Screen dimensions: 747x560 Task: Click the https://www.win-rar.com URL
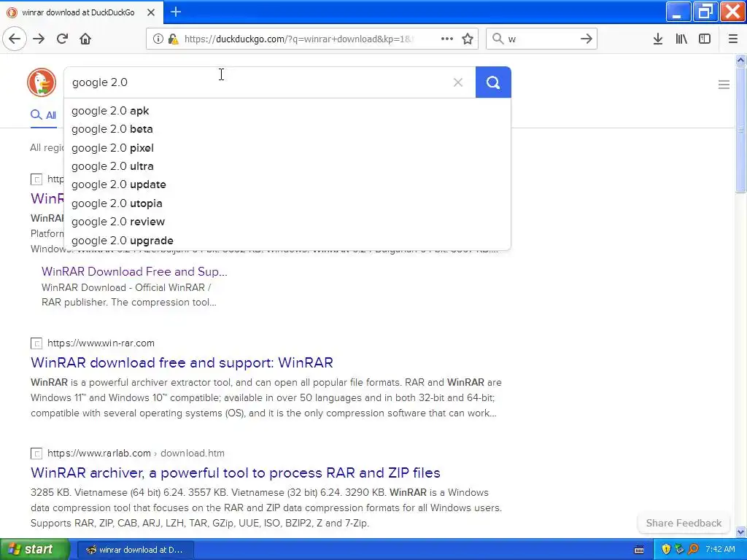point(101,343)
